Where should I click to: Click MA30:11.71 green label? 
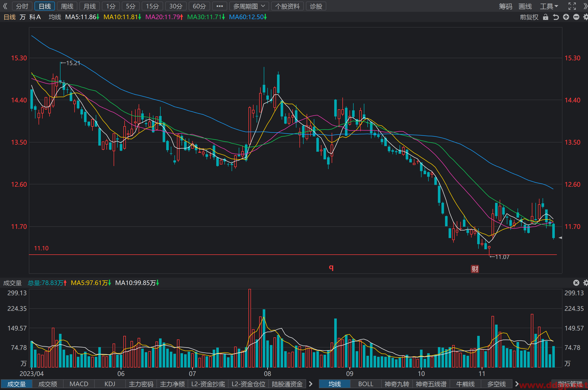tap(206, 17)
